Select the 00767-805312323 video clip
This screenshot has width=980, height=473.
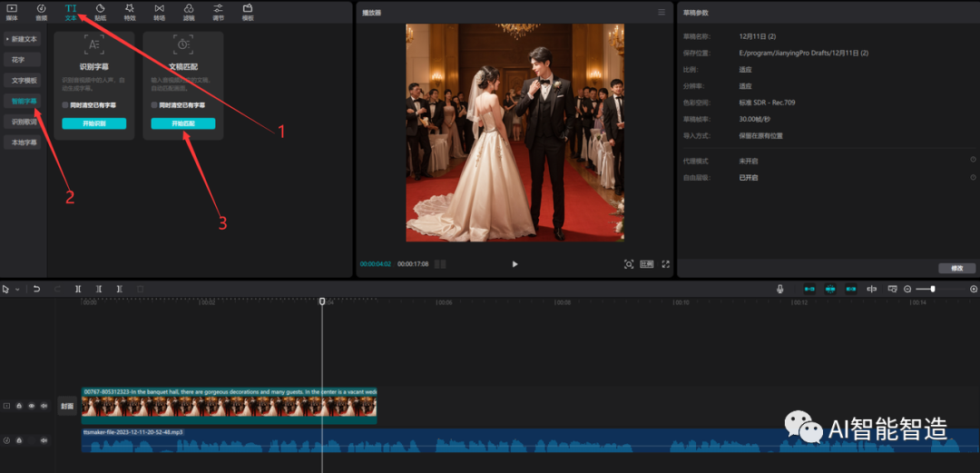[229, 406]
